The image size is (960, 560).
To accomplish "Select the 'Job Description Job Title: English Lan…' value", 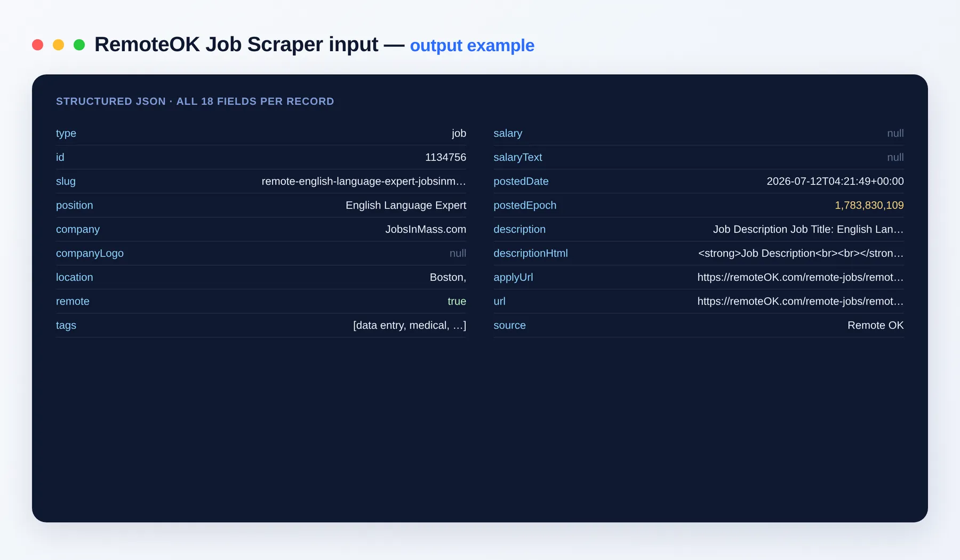I will 809,229.
